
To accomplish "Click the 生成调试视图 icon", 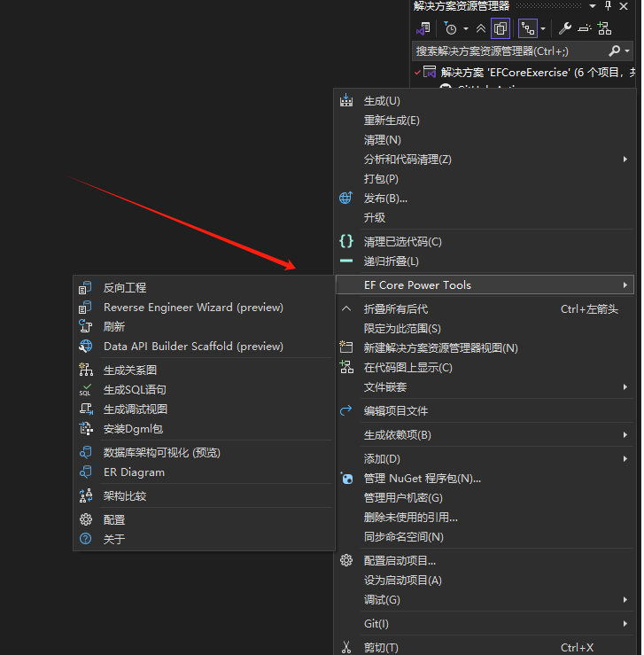I will (x=86, y=409).
